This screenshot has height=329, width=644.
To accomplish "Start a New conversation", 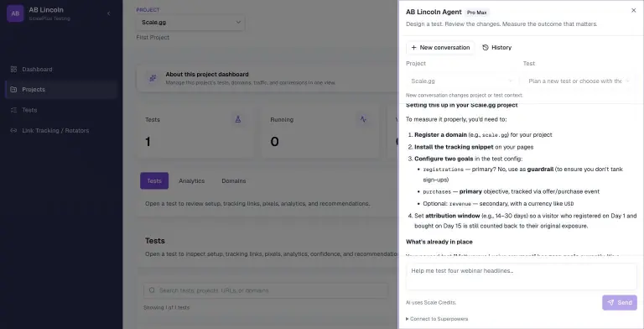I will pyautogui.click(x=440, y=47).
